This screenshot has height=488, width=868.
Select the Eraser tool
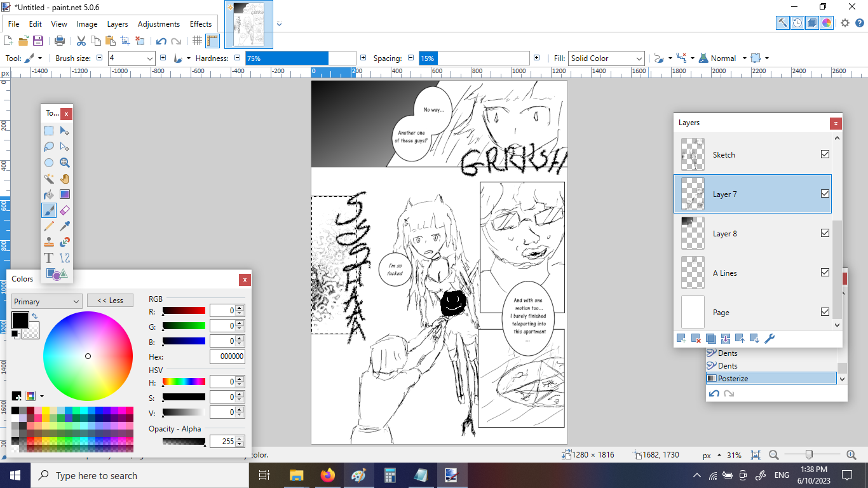tap(64, 210)
